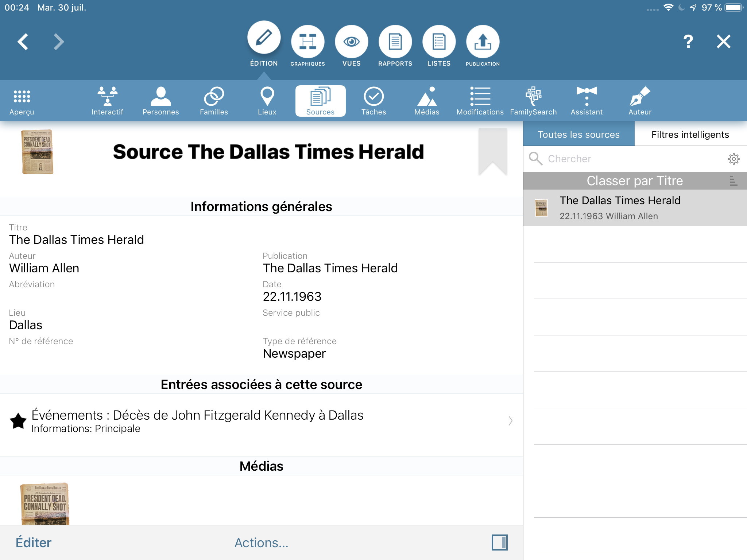
Task: Open search settings gear
Action: click(734, 159)
